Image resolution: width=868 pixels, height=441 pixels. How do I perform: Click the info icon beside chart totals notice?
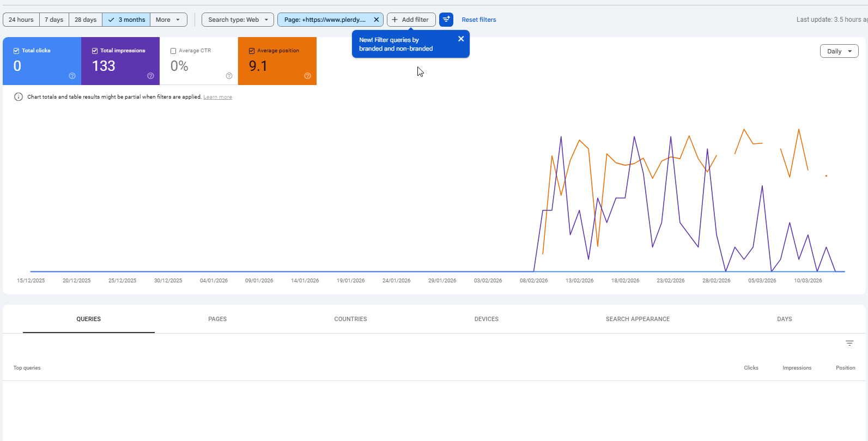[19, 97]
